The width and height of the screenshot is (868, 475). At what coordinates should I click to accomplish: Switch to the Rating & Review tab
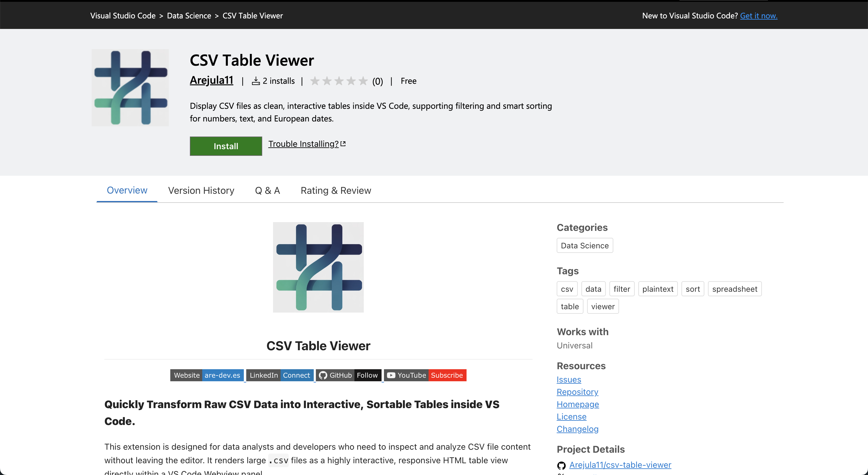tap(336, 190)
